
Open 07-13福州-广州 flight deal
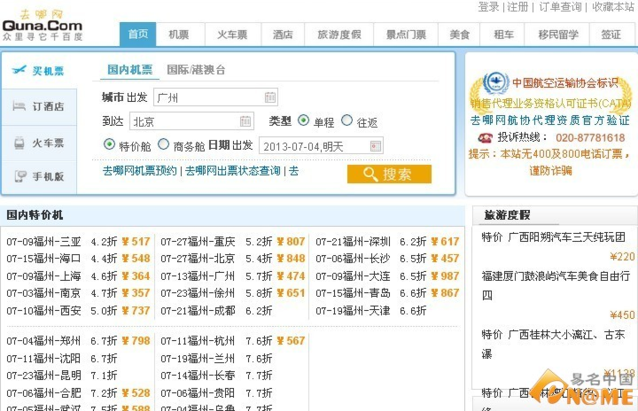(198, 276)
